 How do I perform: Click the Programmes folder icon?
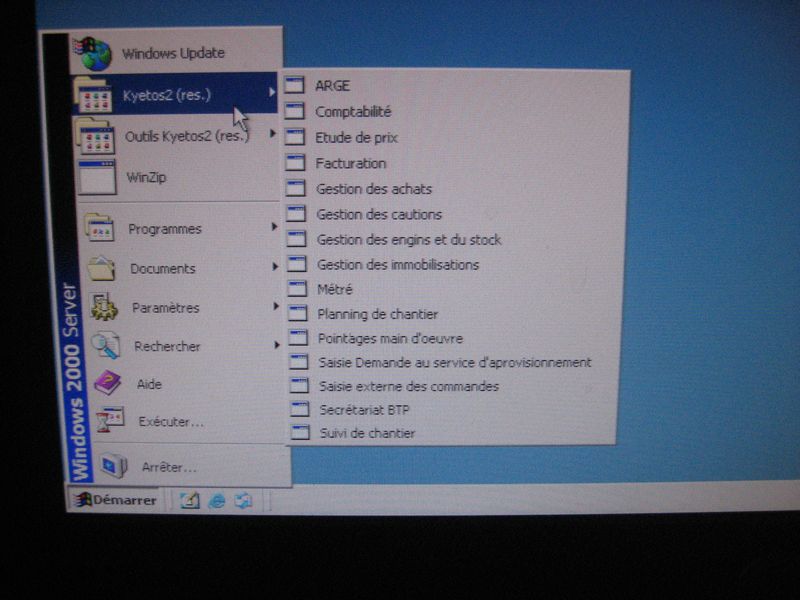(100, 228)
